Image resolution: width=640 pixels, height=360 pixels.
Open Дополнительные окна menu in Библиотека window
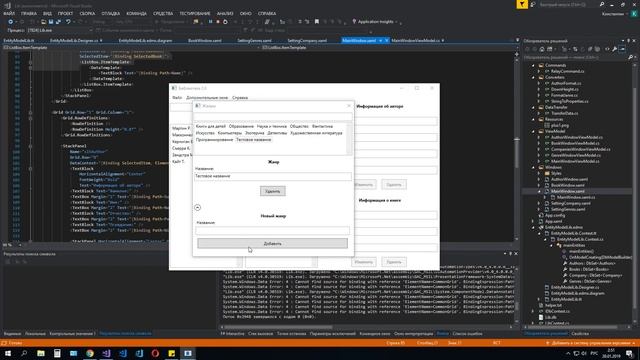point(207,98)
